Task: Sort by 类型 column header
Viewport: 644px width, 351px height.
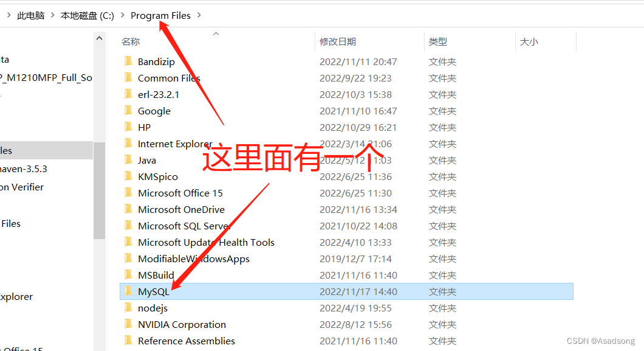Action: click(438, 41)
